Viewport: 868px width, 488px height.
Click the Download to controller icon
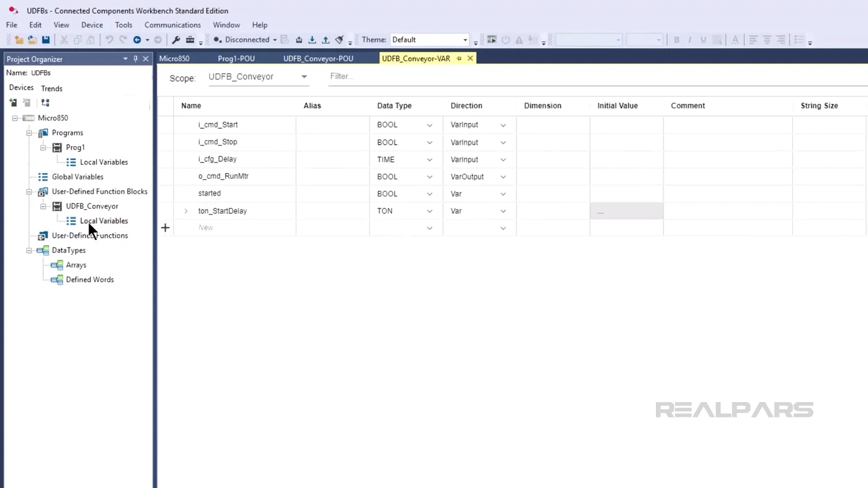[x=312, y=40]
